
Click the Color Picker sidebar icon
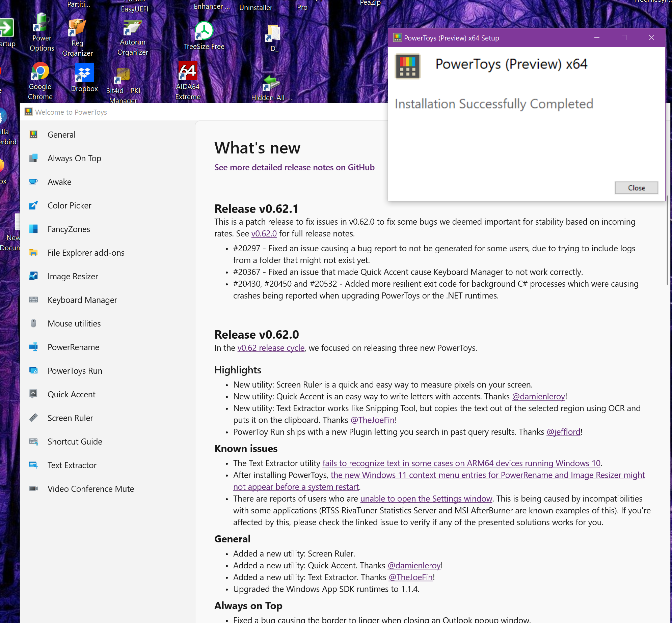pos(33,205)
